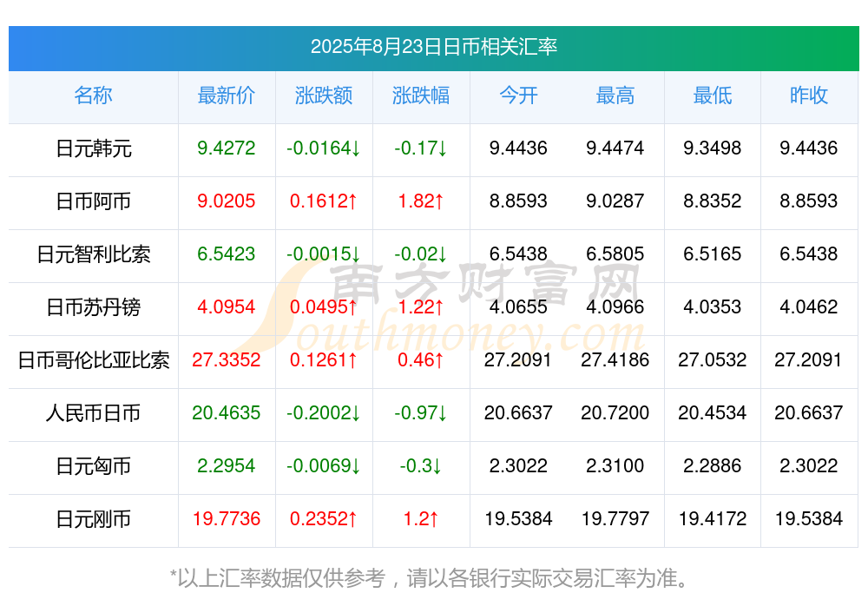This screenshot has width=868, height=606.
Task: Select the 最新价 column header
Action: tap(227, 96)
